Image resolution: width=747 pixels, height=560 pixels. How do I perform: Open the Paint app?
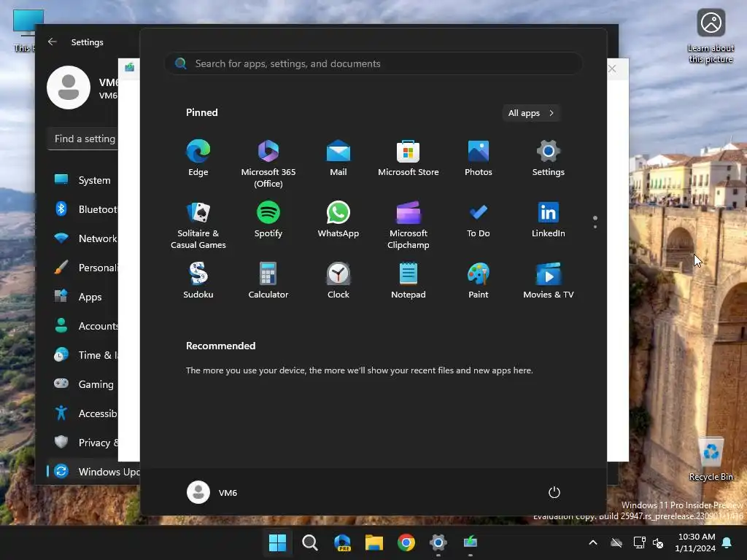479,281
